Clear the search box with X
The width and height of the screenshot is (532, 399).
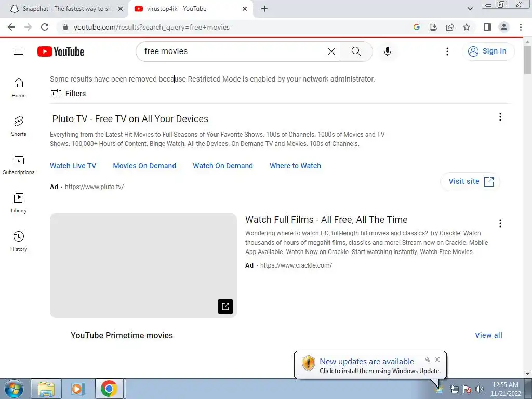click(x=331, y=51)
